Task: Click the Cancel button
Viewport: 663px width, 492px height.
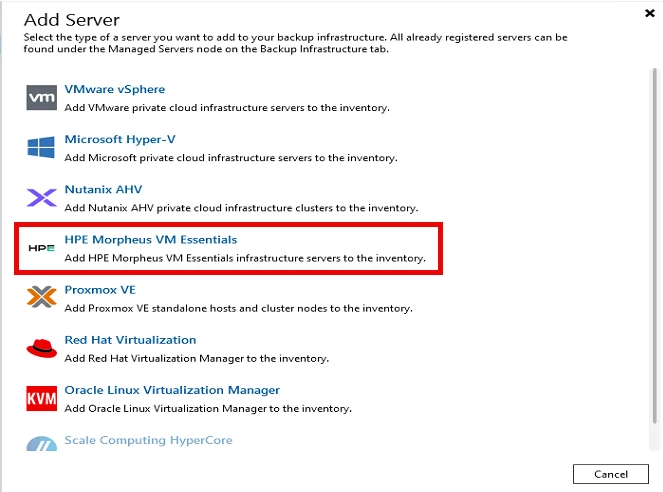Action: (x=611, y=474)
